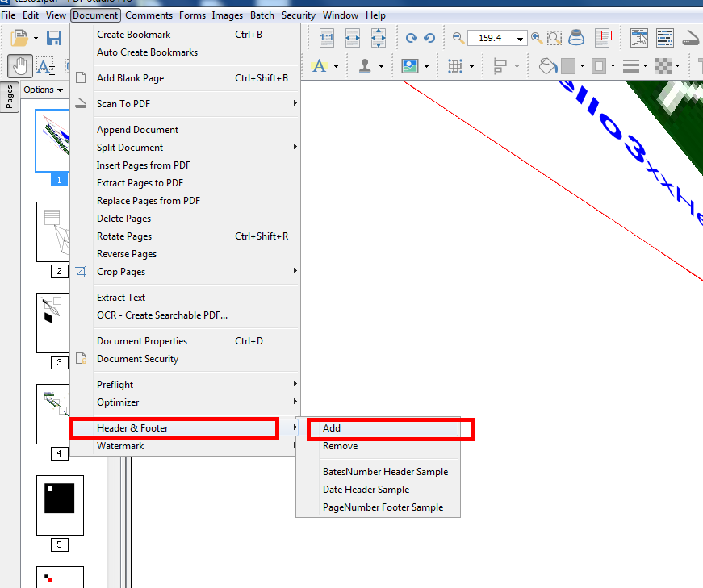703x588 pixels.
Task: Open the Security menu
Action: click(x=298, y=15)
